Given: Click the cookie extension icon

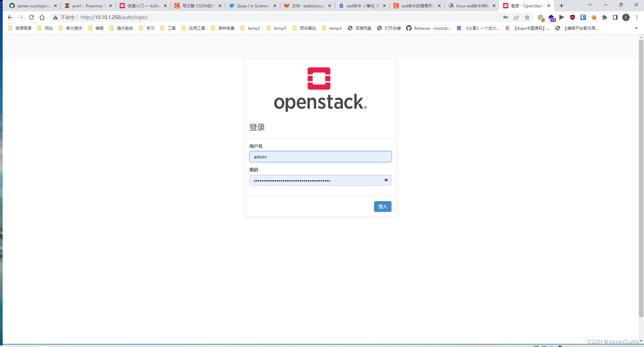Looking at the screenshot, I should 594,17.
